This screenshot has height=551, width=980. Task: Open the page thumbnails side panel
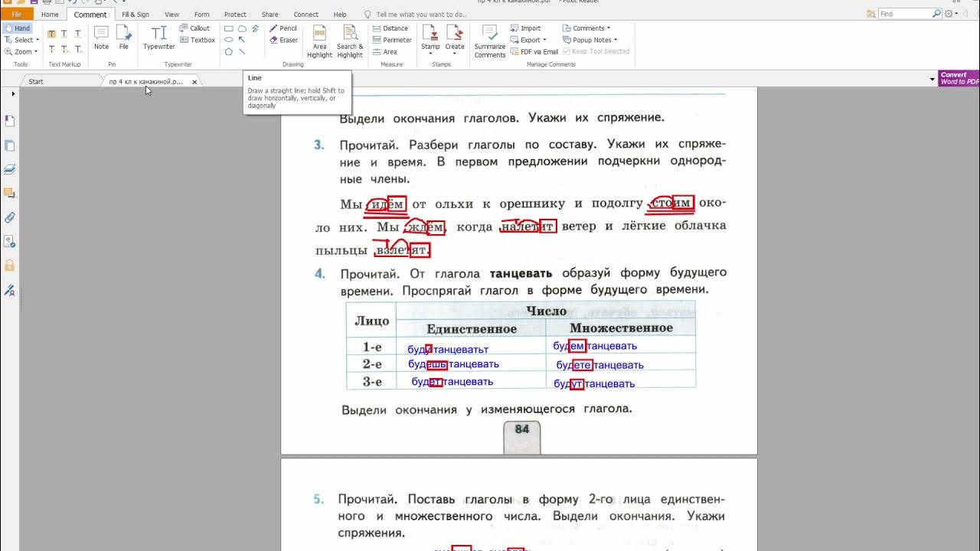10,145
